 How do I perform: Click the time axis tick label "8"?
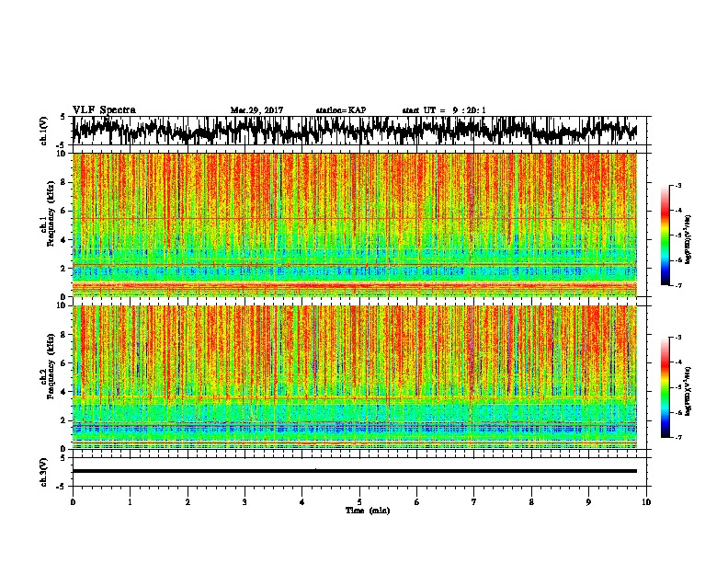531,502
